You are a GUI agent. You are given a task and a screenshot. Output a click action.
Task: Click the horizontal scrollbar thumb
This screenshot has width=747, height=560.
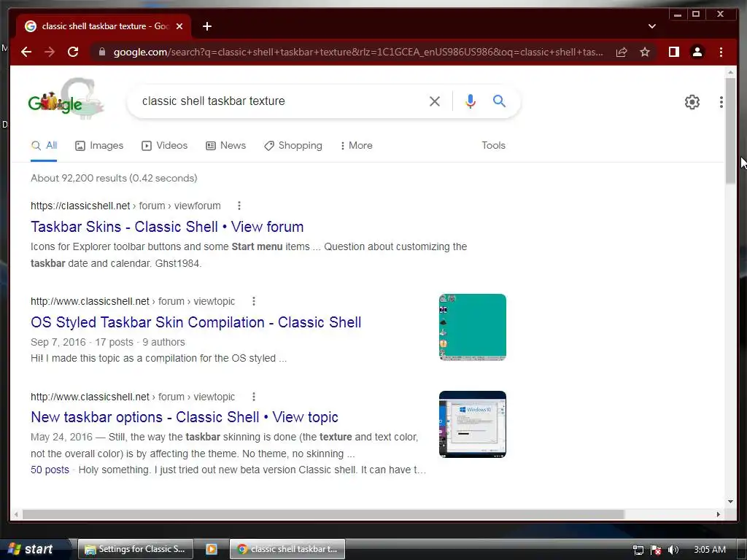click(x=323, y=515)
